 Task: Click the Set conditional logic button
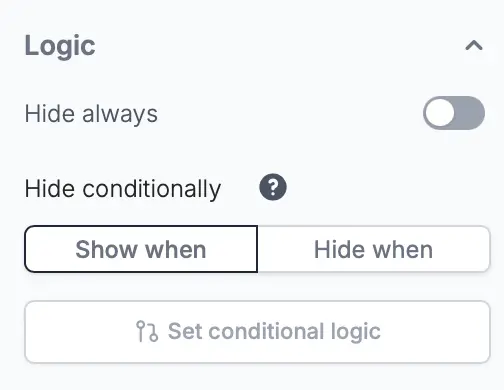257,332
